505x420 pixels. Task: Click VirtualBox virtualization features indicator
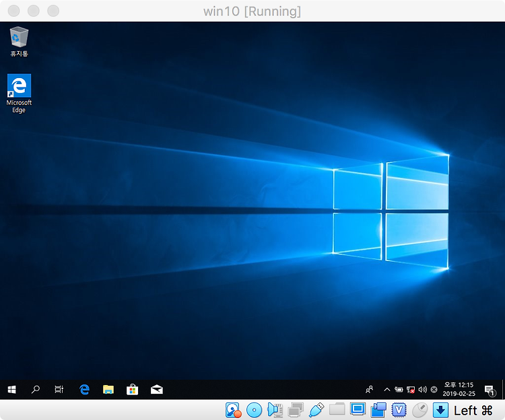pyautogui.click(x=399, y=410)
